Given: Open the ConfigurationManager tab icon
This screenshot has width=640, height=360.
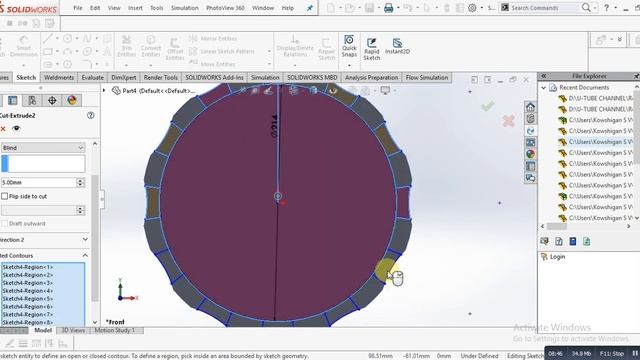Looking at the screenshot, I should point(32,100).
